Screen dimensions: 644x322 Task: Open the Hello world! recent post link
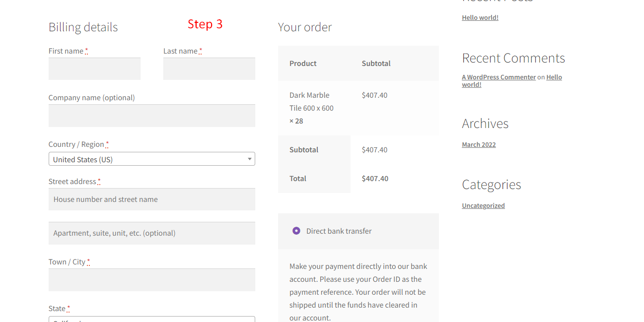pos(480,17)
